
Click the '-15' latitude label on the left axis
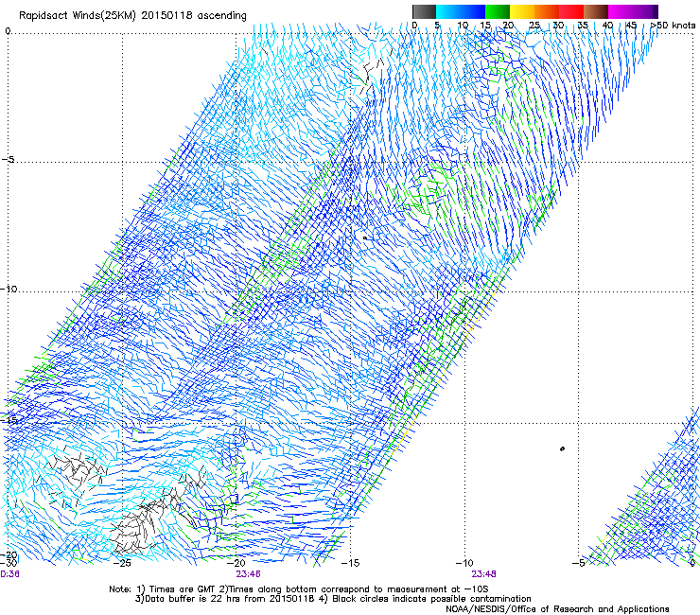pos(9,419)
